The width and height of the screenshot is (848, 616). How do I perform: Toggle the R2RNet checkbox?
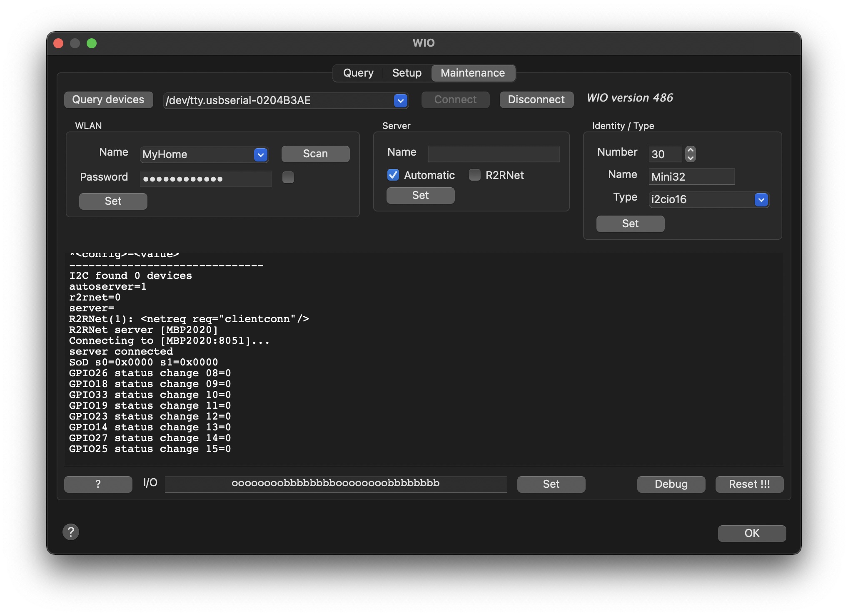[x=475, y=175]
